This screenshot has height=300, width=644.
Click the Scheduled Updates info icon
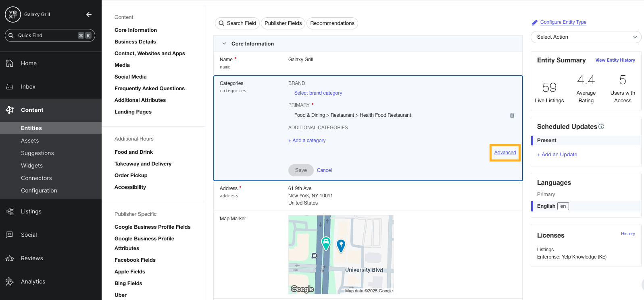[601, 126]
